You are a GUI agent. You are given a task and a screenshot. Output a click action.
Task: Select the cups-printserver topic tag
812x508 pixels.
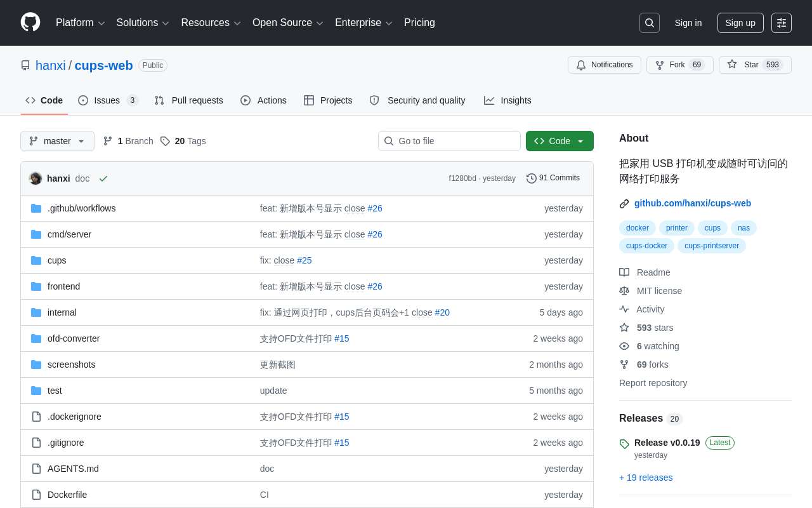click(712, 246)
